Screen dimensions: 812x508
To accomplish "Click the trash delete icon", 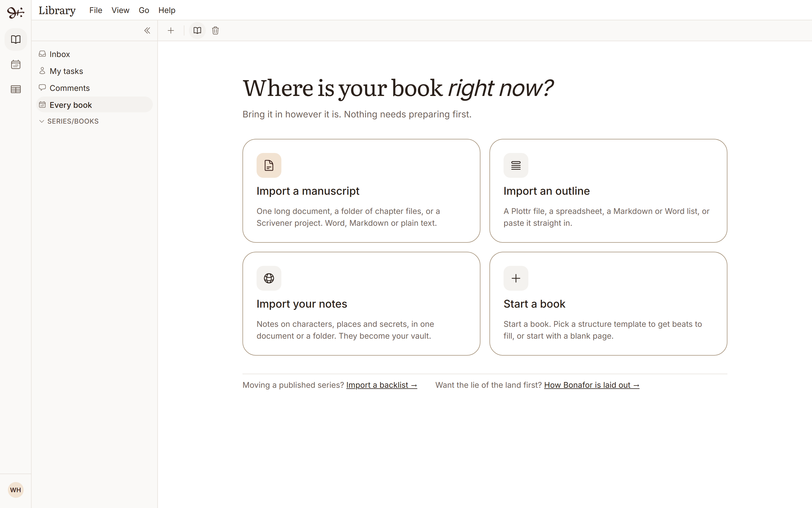I will (x=215, y=30).
